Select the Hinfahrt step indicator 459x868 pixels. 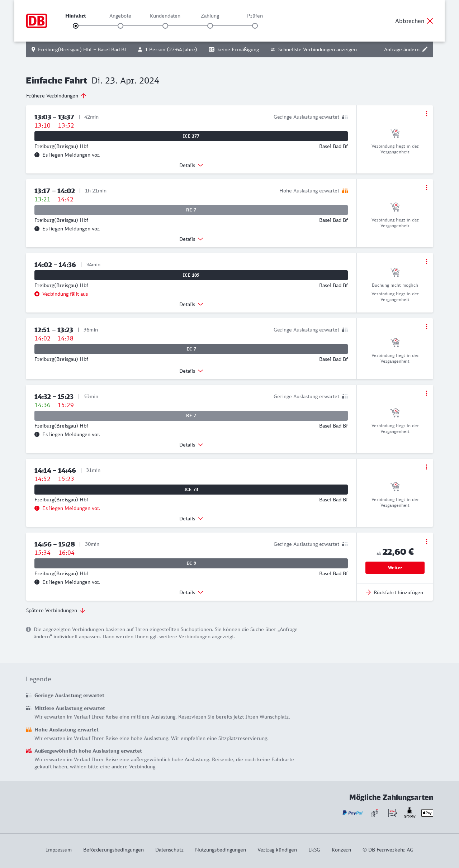(x=76, y=26)
